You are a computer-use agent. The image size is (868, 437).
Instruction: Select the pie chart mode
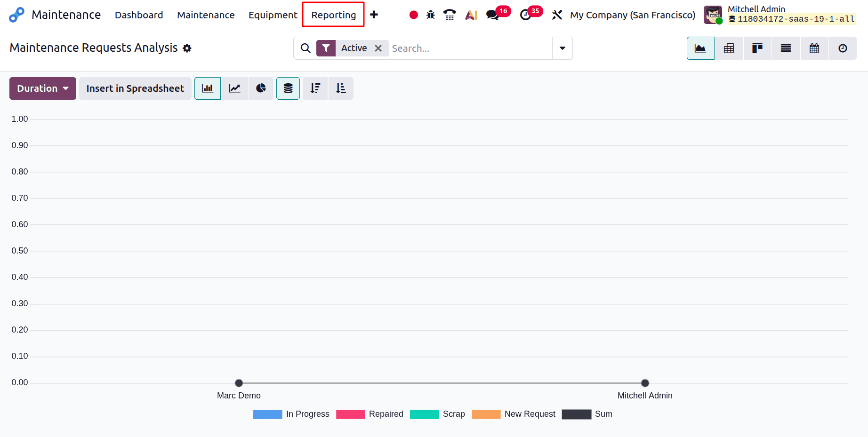[x=261, y=88]
